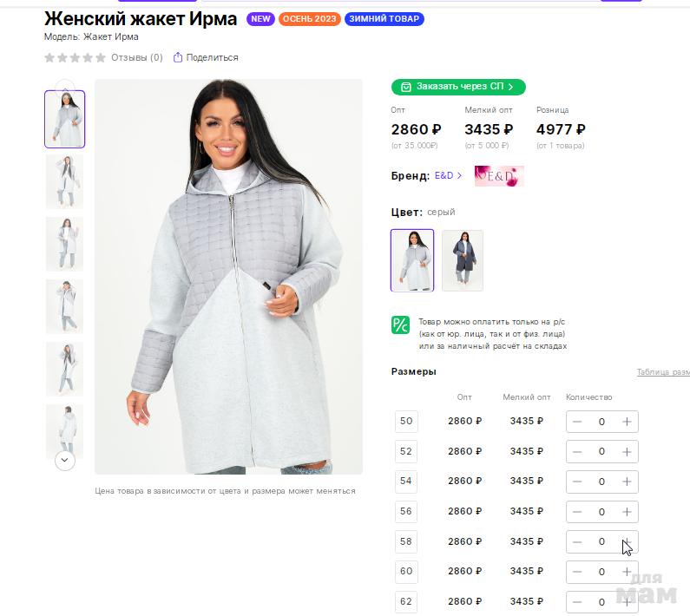This screenshot has height=616, width=690.
Task: Click the minus icon for size 56
Action: pos(577,512)
